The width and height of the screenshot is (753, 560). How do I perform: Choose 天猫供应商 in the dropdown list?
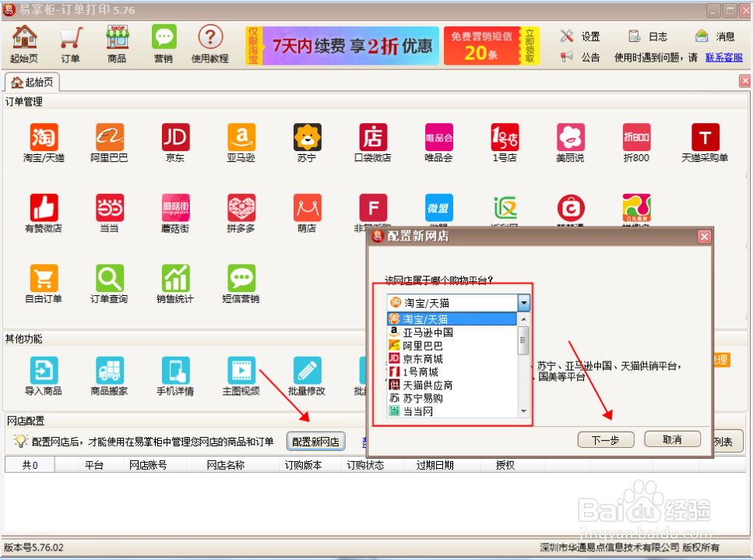click(452, 385)
